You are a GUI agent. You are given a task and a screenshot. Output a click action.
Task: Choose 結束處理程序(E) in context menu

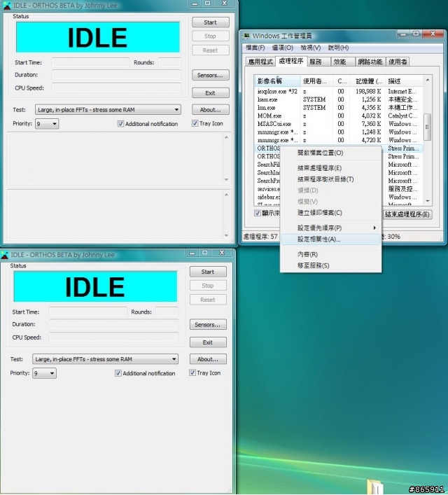tap(330, 168)
